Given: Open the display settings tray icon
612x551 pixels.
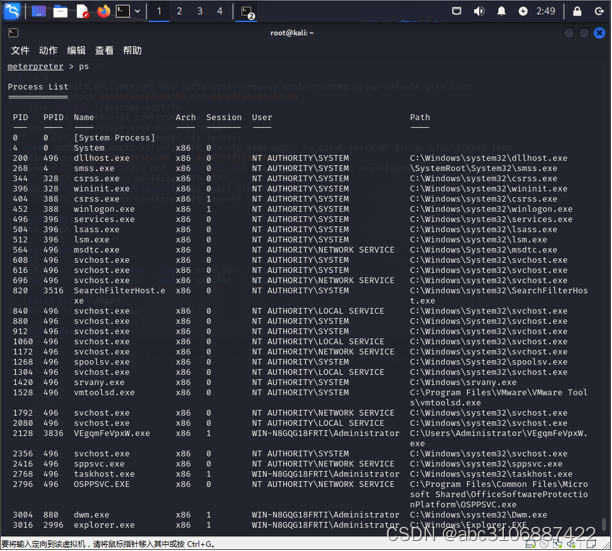Looking at the screenshot, I should 456,11.
